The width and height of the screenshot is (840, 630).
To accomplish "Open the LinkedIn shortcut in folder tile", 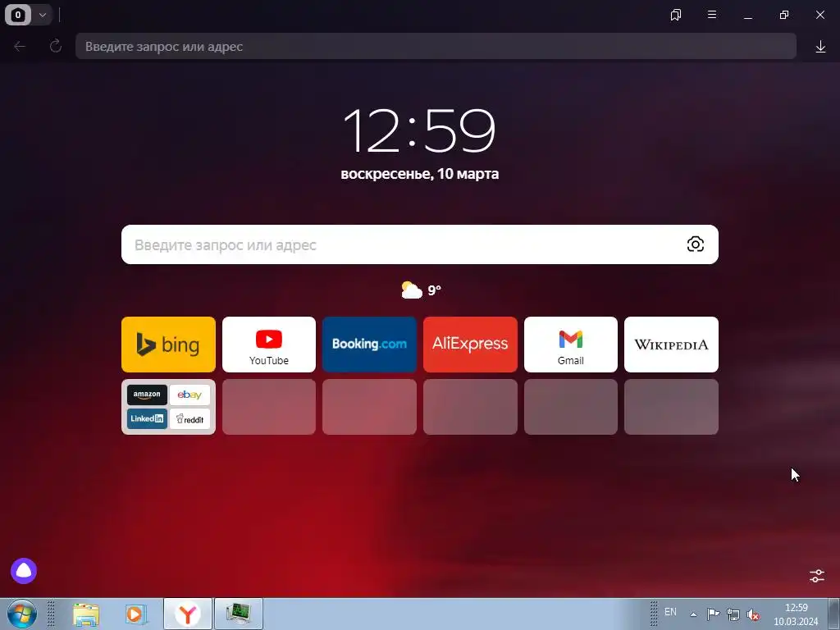I will pyautogui.click(x=147, y=419).
